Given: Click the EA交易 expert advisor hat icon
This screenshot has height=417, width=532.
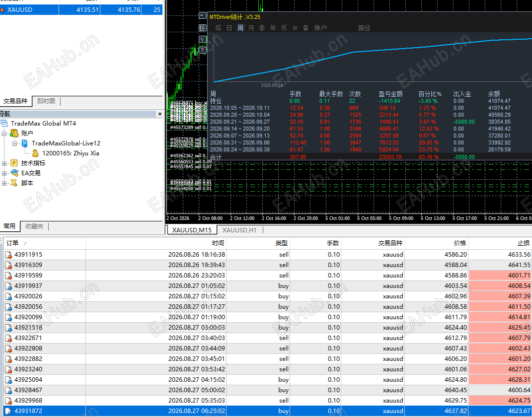Looking at the screenshot, I should (x=14, y=173).
